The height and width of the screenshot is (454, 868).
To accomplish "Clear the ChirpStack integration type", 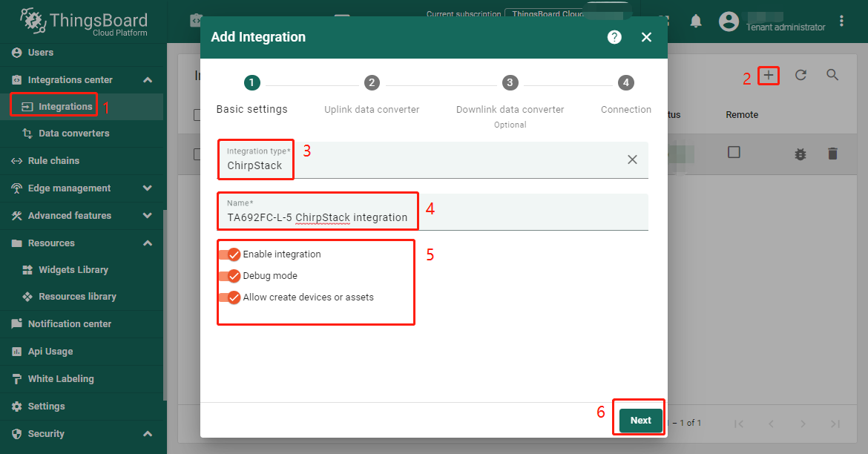I will pos(632,159).
